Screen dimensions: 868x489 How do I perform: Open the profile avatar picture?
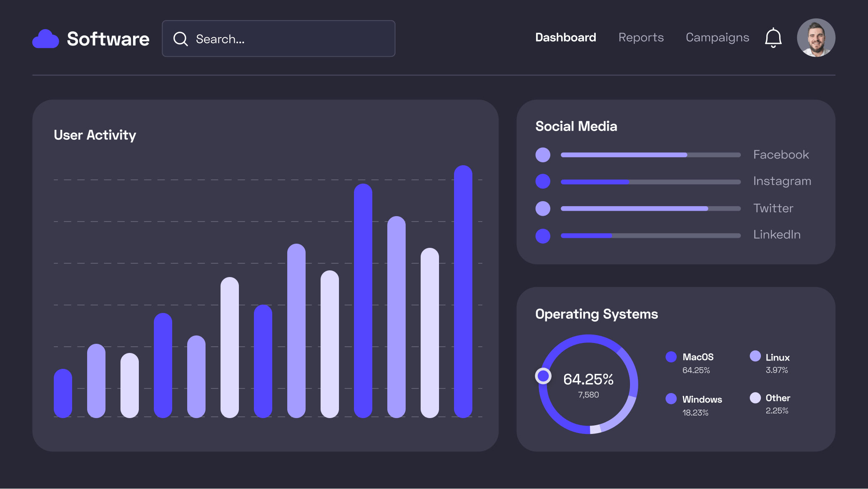point(816,38)
